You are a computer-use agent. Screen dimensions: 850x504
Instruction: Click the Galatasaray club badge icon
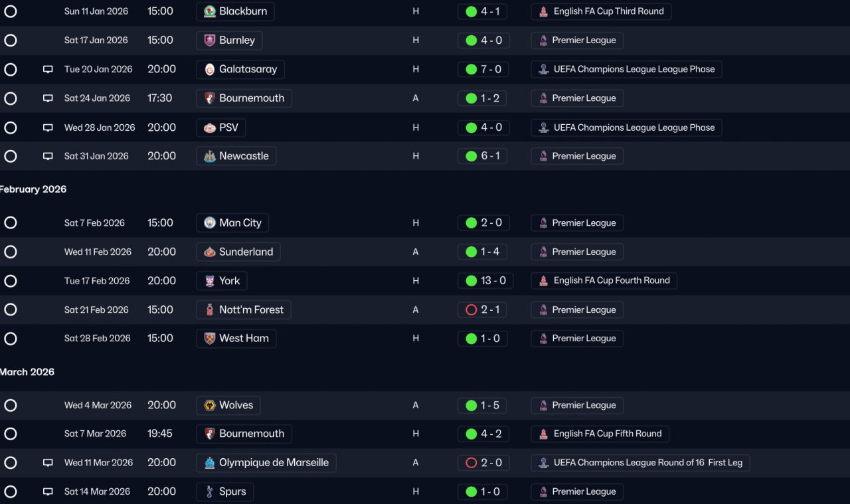[210, 69]
